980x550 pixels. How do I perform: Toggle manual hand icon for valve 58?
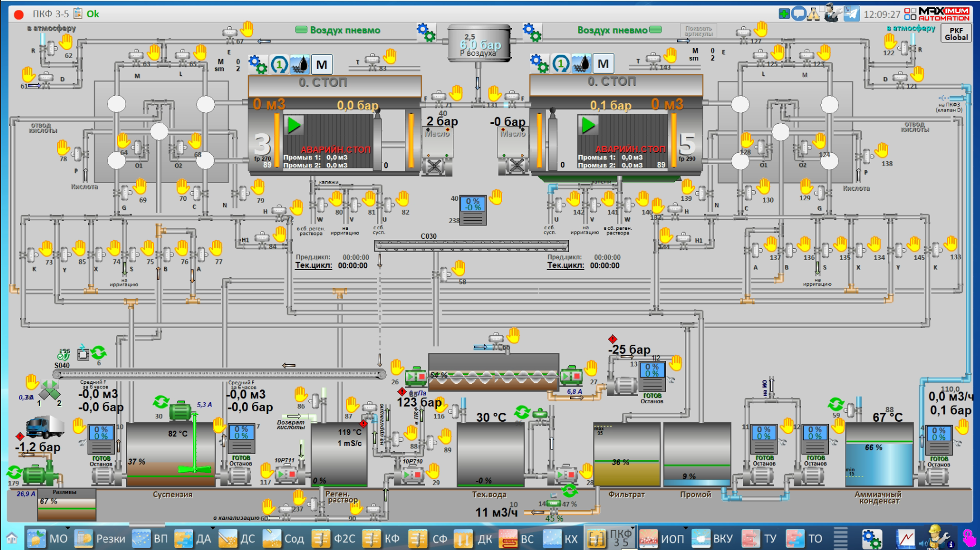point(458,268)
